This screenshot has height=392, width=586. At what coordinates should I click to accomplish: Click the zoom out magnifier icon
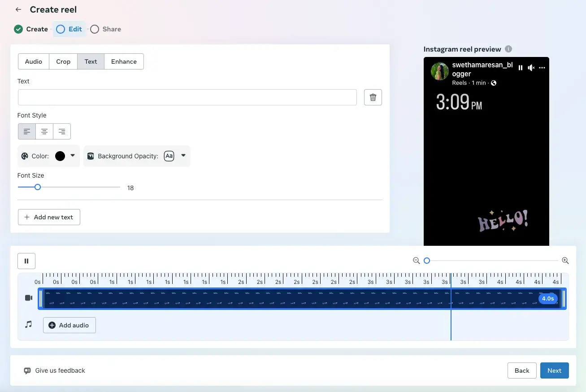click(x=417, y=261)
